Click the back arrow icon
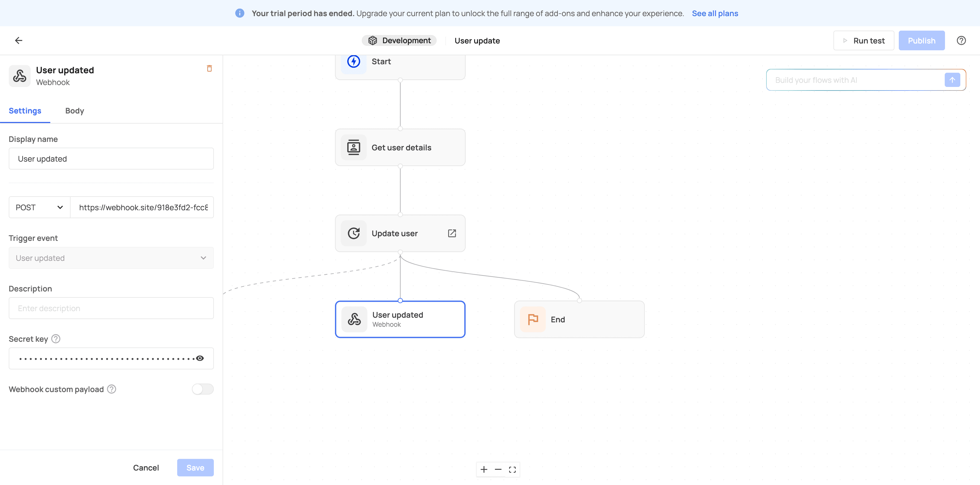980x485 pixels. [x=19, y=40]
